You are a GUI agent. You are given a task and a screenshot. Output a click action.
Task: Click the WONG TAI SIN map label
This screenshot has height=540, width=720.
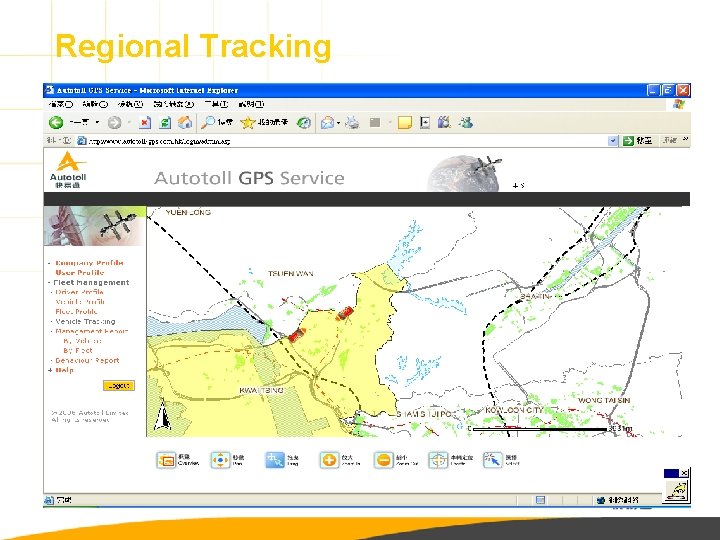[604, 400]
